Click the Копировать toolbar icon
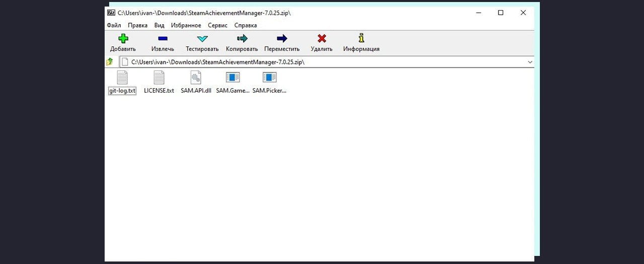Viewport: 644px width, 264px height. [242, 38]
